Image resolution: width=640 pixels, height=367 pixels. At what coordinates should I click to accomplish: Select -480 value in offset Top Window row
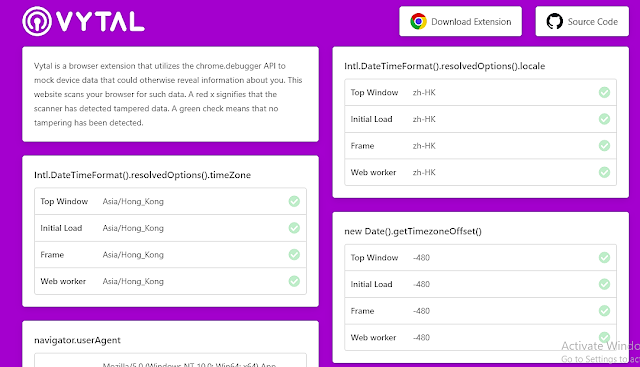click(x=421, y=258)
